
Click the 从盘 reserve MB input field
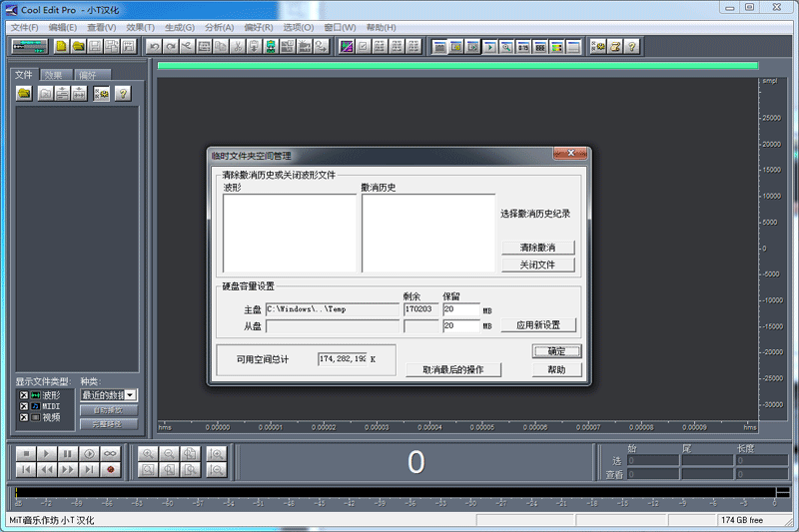(461, 325)
